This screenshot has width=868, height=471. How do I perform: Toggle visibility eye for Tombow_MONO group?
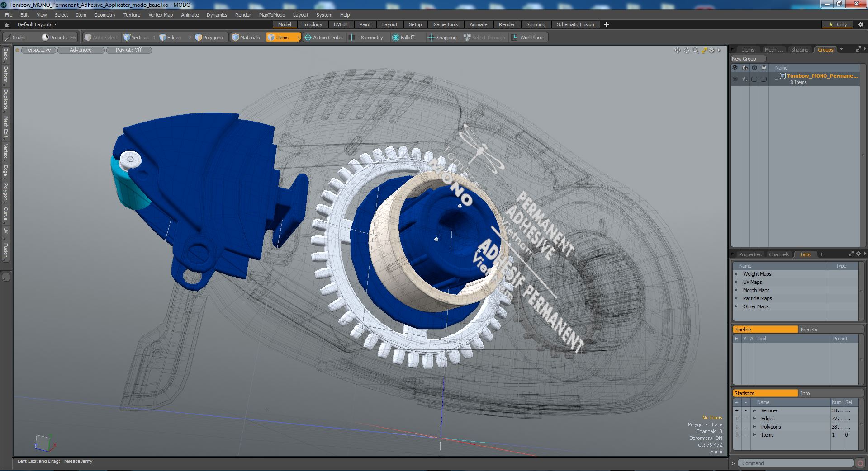pos(735,79)
